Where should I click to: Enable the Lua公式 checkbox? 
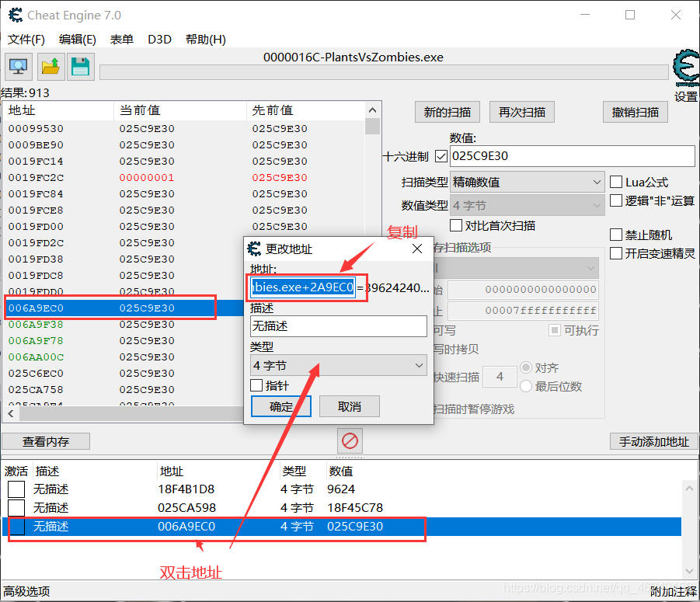tap(616, 182)
